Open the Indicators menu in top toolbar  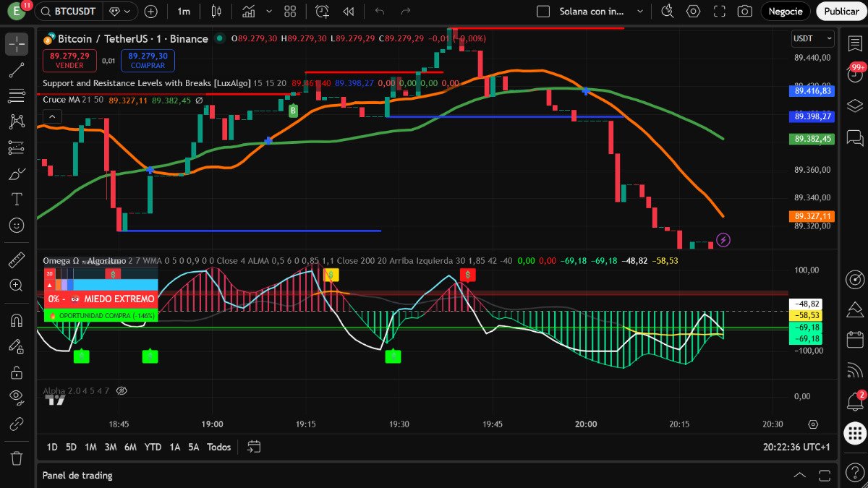(x=248, y=12)
